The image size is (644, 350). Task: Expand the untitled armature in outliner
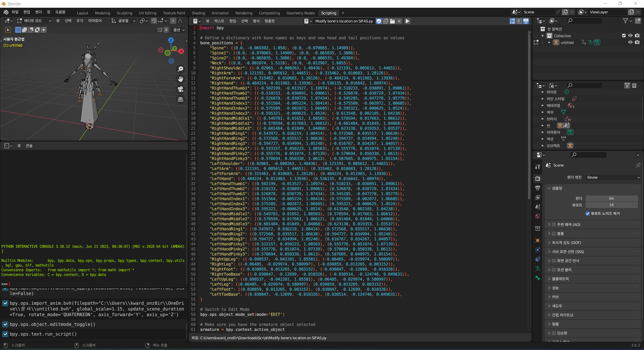tap(549, 43)
